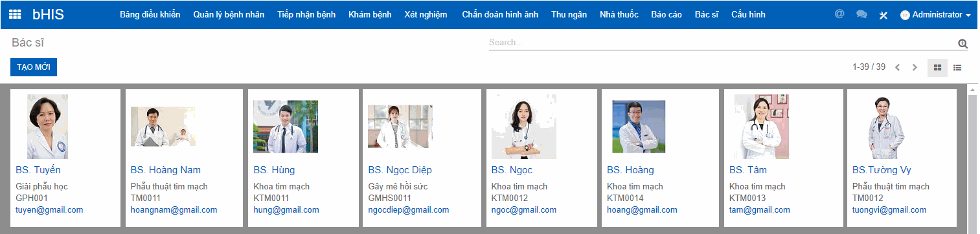Image resolution: width=980 pixels, height=234 pixels.
Task: Open Bảng điều khiển menu
Action: pos(150,14)
